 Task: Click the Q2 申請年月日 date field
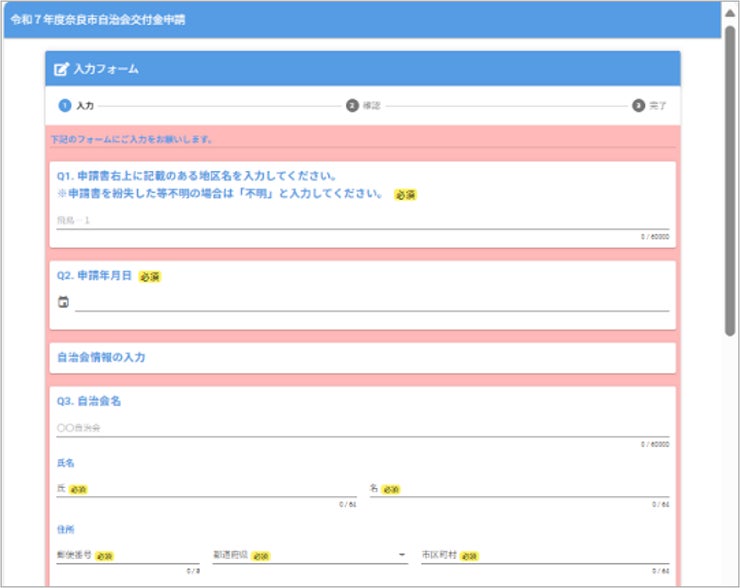(x=372, y=302)
